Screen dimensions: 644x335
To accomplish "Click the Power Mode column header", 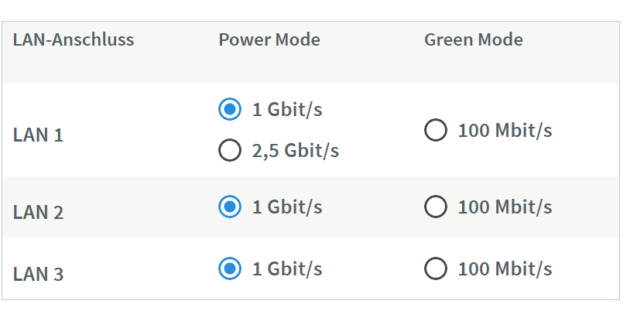I will click(x=269, y=39).
